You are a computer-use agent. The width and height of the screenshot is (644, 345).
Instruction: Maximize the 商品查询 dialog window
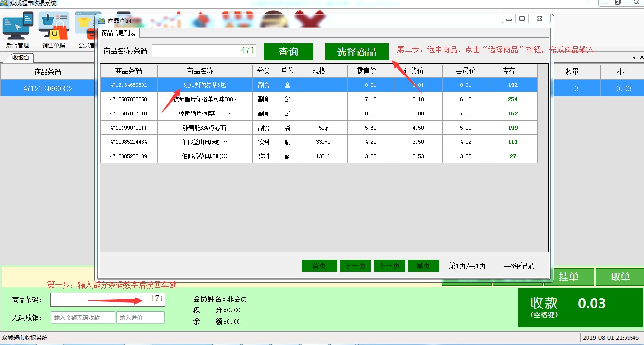[522, 19]
